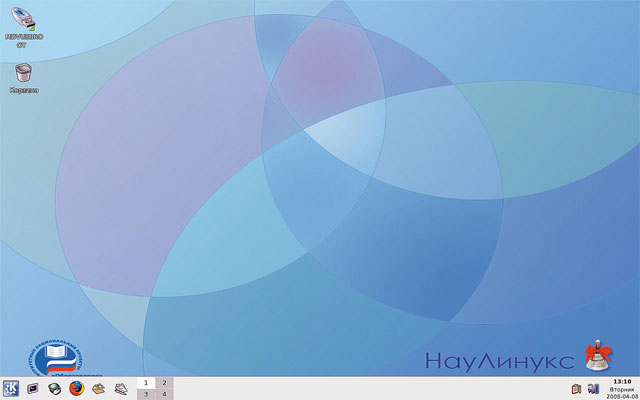Open the text editor icon beside the pager
The height and width of the screenshot is (400, 640).
pyautogui.click(x=120, y=389)
